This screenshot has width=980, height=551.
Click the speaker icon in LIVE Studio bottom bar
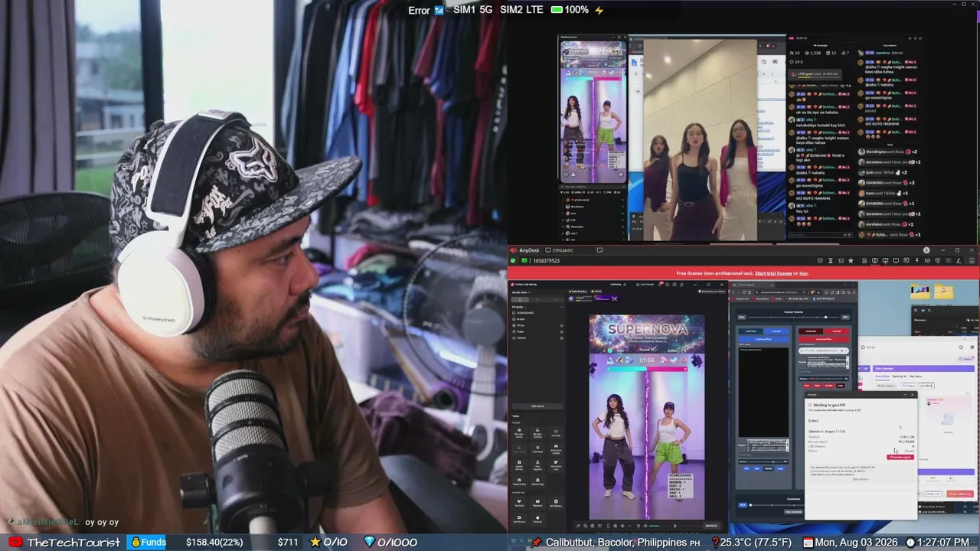(x=645, y=526)
